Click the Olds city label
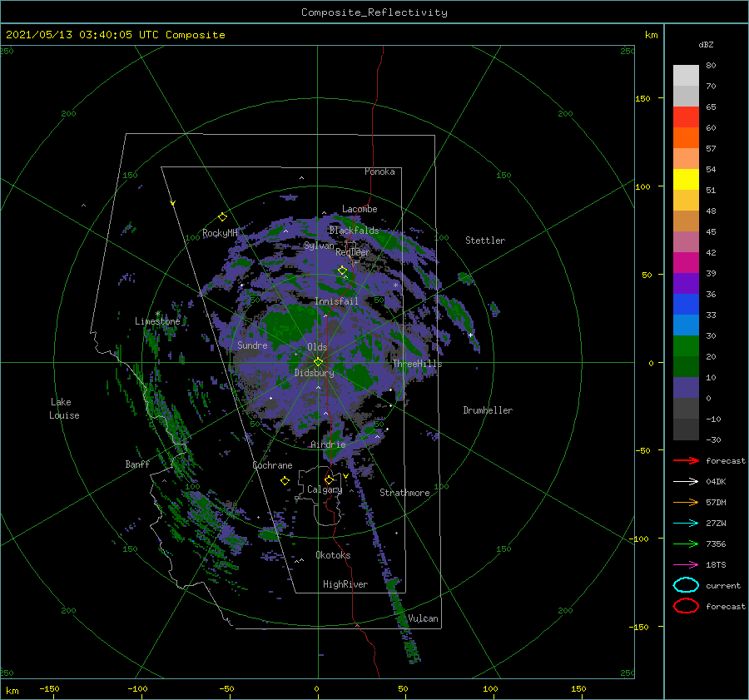The width and height of the screenshot is (749, 700). [x=317, y=347]
